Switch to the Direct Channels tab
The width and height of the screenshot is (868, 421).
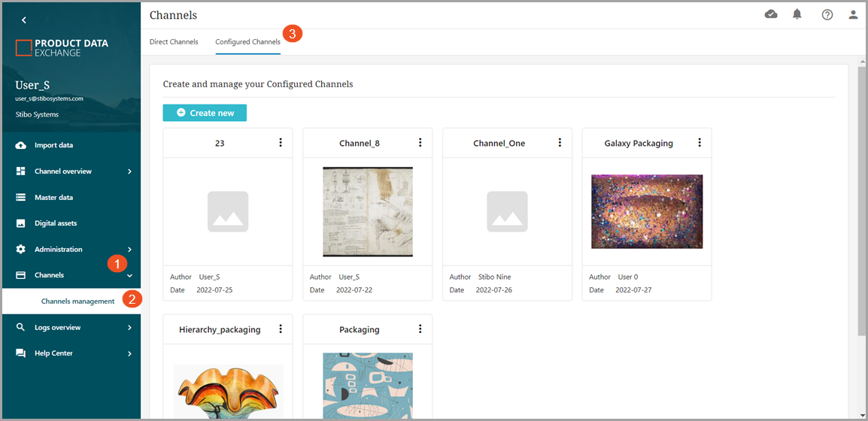174,42
